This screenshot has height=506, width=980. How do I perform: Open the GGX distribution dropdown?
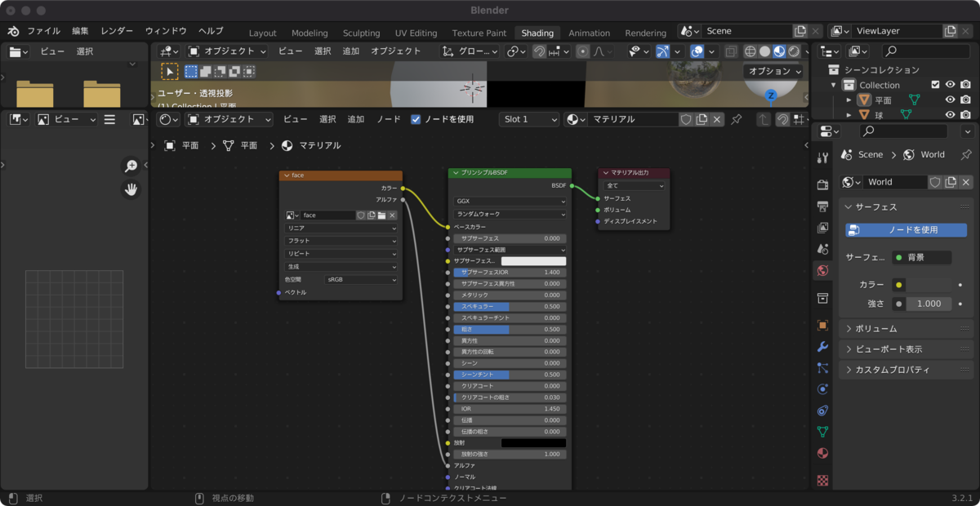pyautogui.click(x=510, y=201)
